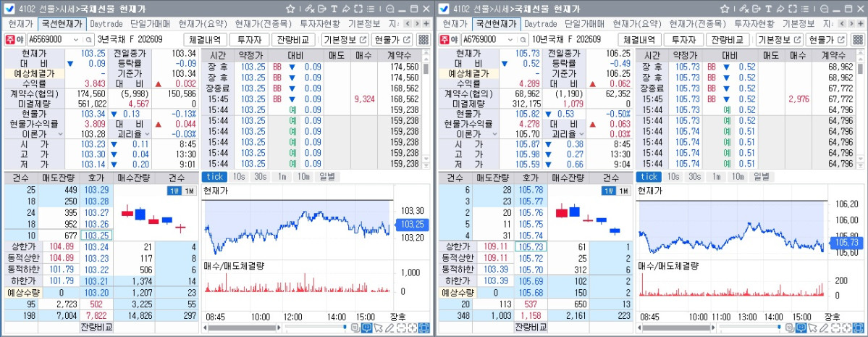Screen dimensions: 868x337
Task: Open 단일가매매 tab in left window
Action: tap(149, 24)
